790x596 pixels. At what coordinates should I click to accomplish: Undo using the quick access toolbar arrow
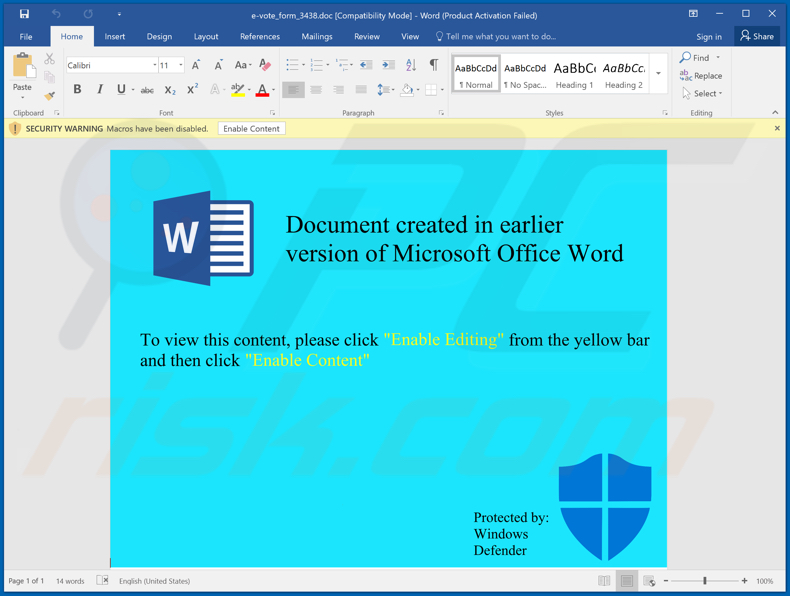(x=56, y=14)
